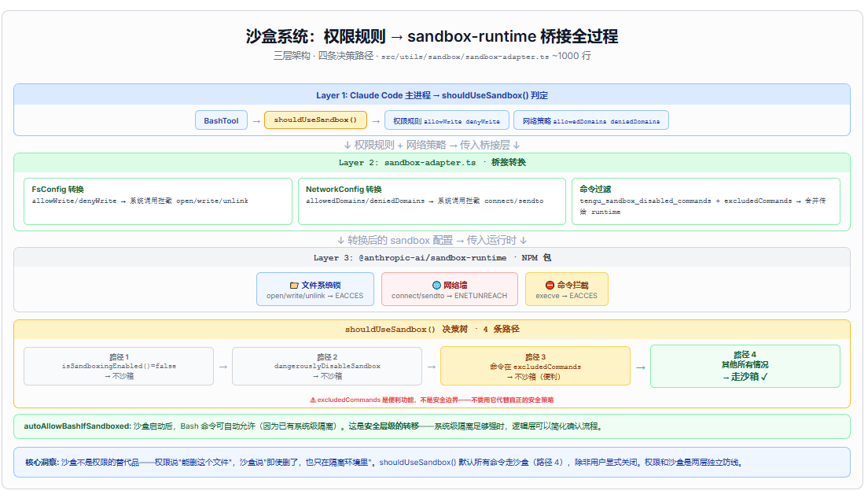The width and height of the screenshot is (868, 498).
Task: Open the FsConfig 转换 card
Action: coord(158,201)
